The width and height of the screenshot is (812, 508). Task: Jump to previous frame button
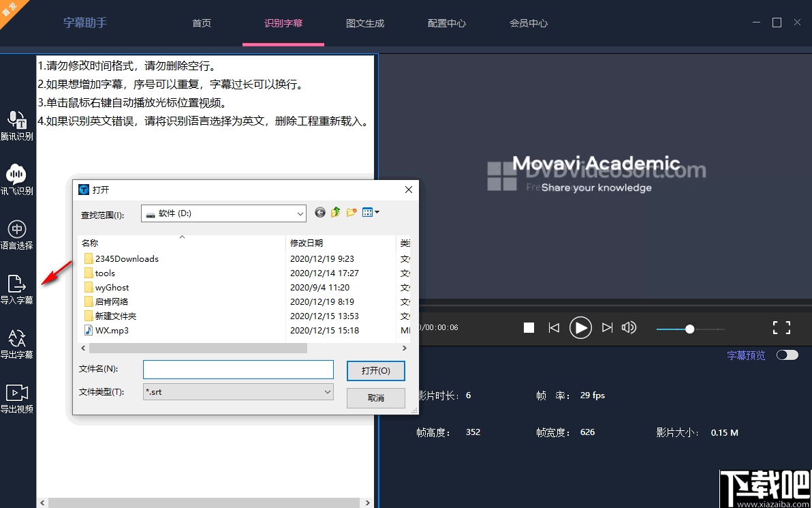pyautogui.click(x=554, y=327)
